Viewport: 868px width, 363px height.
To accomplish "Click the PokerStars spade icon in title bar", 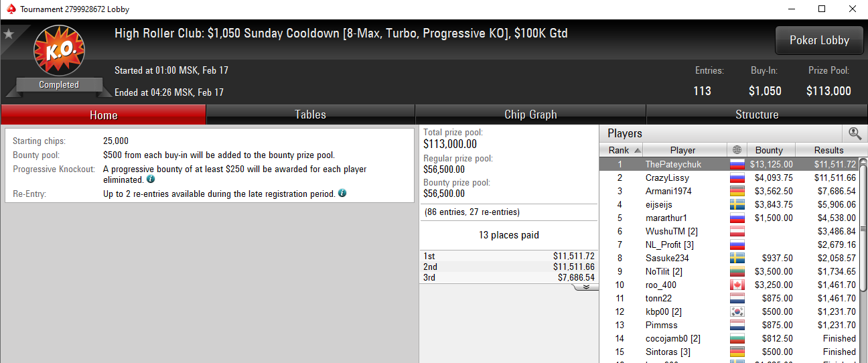I will [x=11, y=9].
